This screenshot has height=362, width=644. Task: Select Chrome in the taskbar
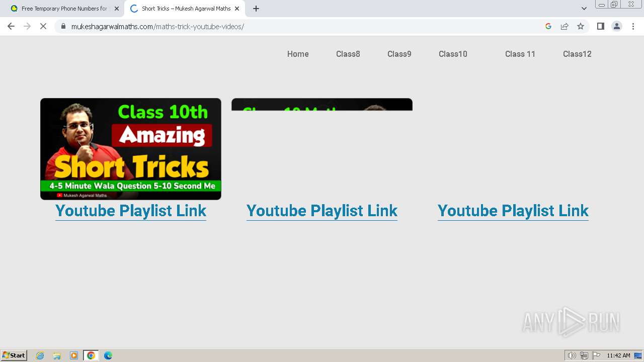pos(91,355)
